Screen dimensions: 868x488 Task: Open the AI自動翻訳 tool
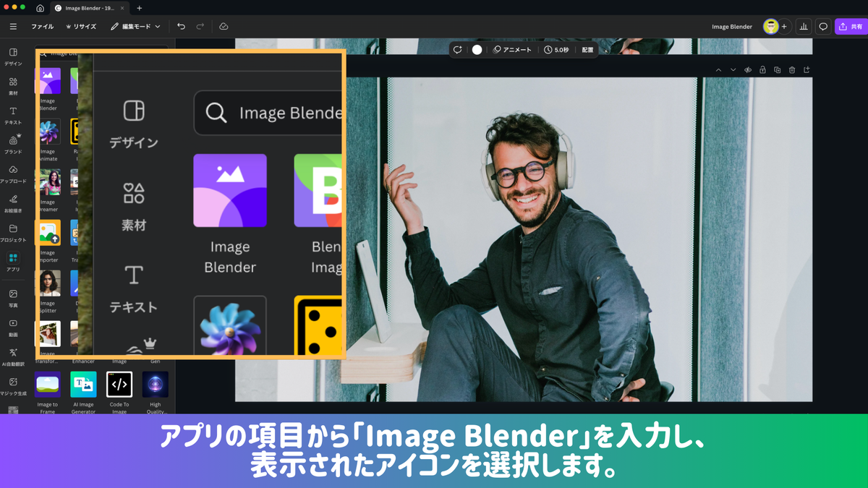(13, 356)
